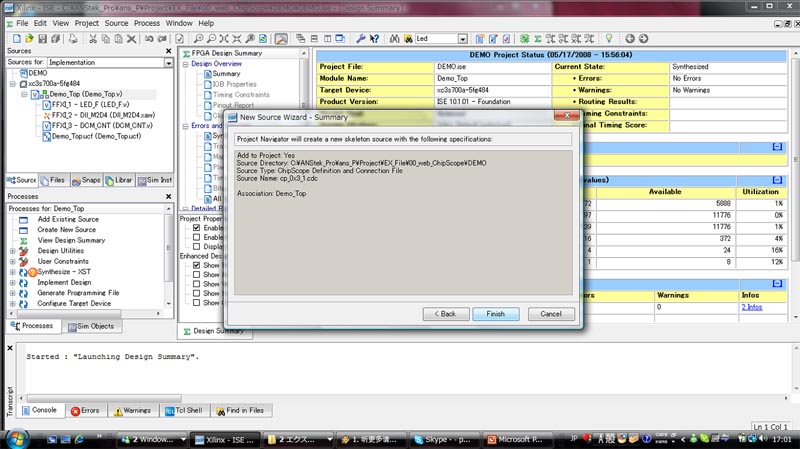
Task: Expand the Configure Target Device node
Action: pos(13,304)
